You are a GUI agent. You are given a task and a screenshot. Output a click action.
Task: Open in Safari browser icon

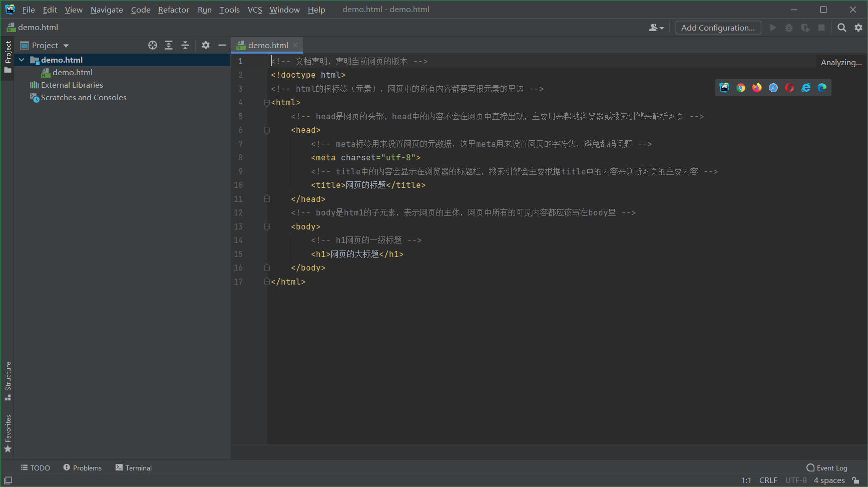773,88
